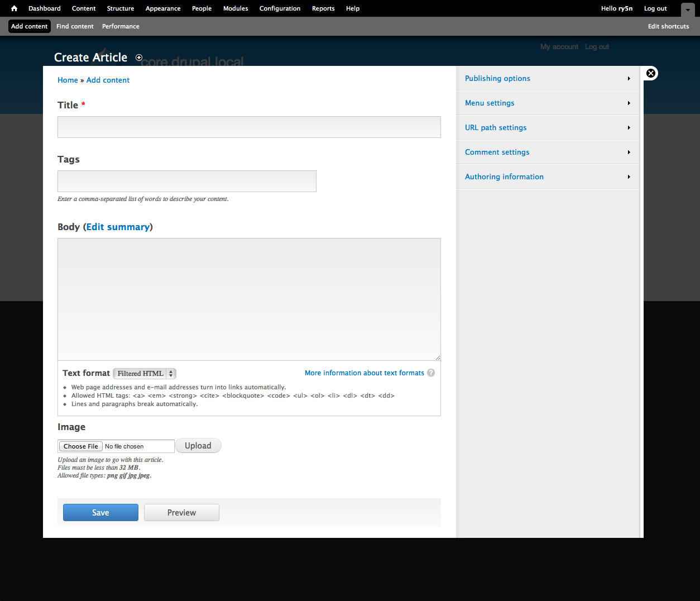Image resolution: width=700 pixels, height=601 pixels.
Task: Open the Text format dropdown
Action: (145, 374)
